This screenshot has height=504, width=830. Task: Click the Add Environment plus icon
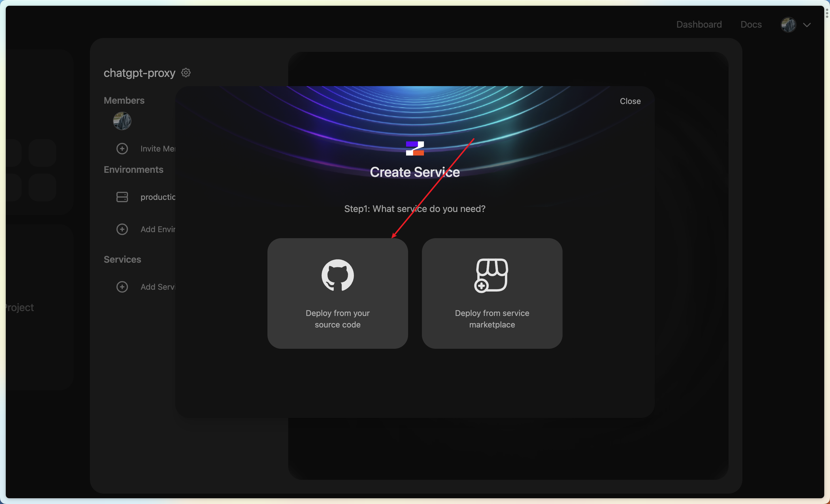pos(122,229)
